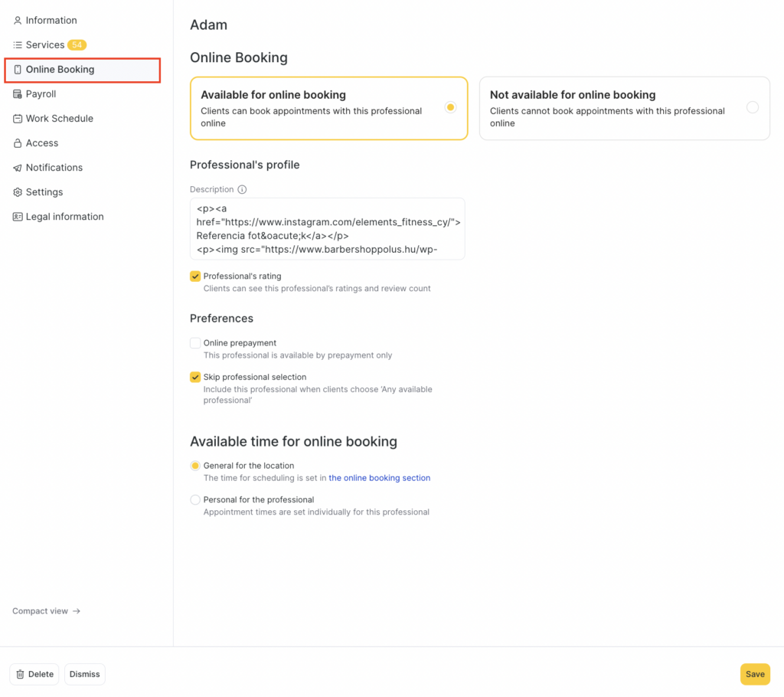
Task: Open the Online Booking menu item
Action: 60,70
